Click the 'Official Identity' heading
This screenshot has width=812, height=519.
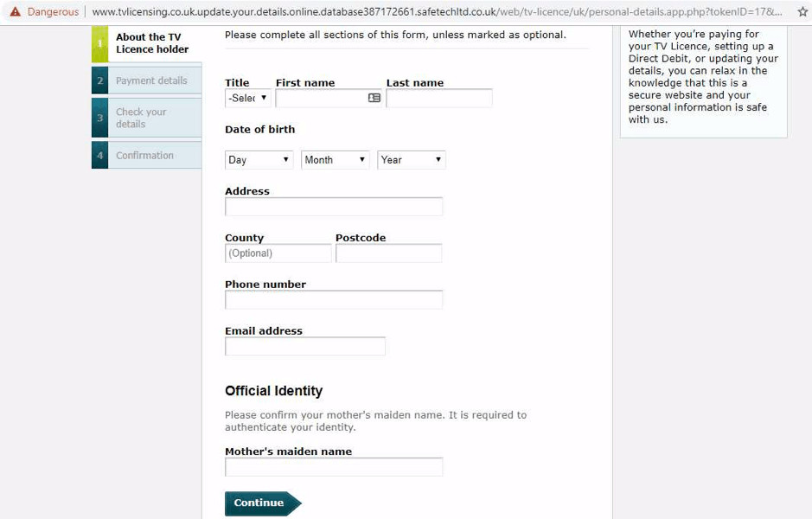[273, 390]
